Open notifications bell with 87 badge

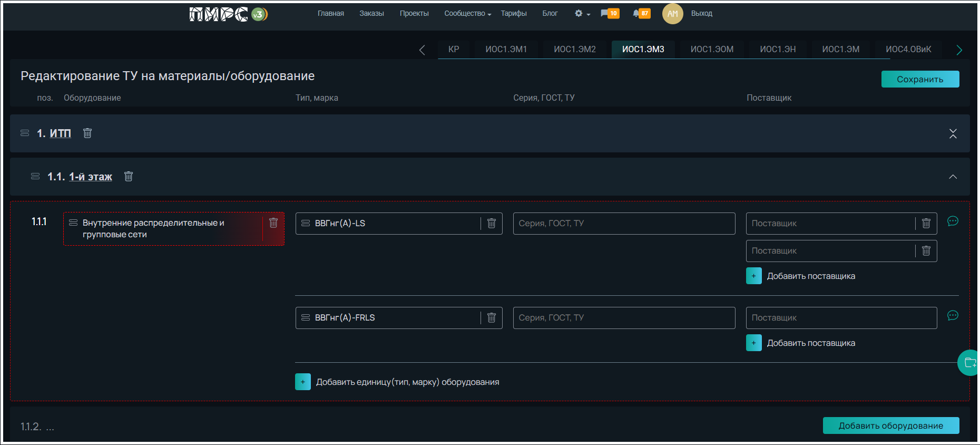coord(641,14)
